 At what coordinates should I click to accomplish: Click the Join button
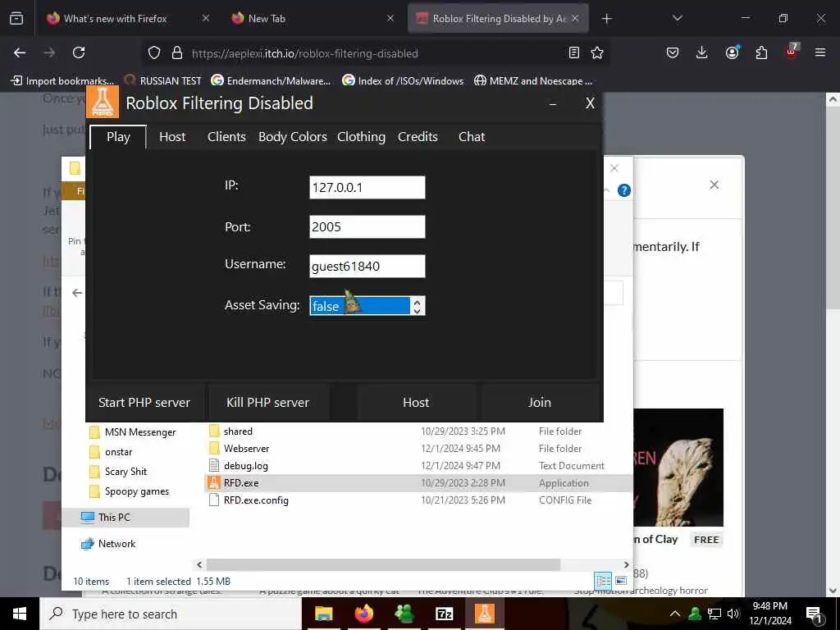pyautogui.click(x=540, y=402)
